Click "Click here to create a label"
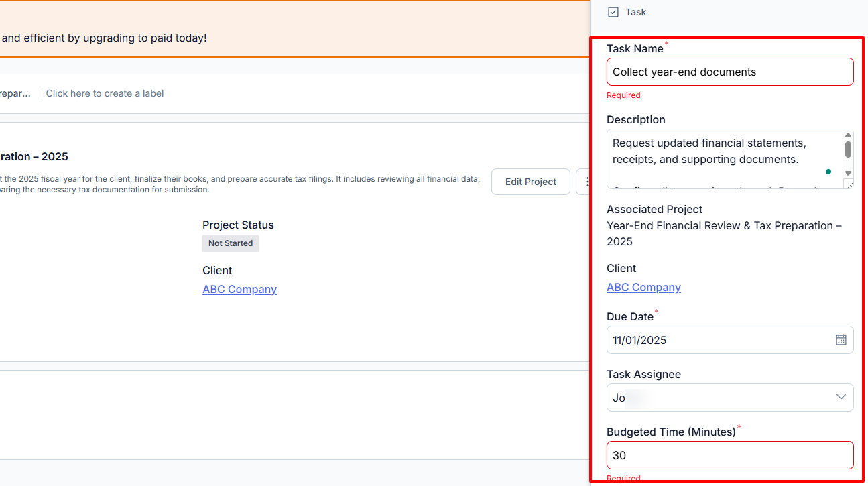This screenshot has width=868, height=486. [105, 93]
